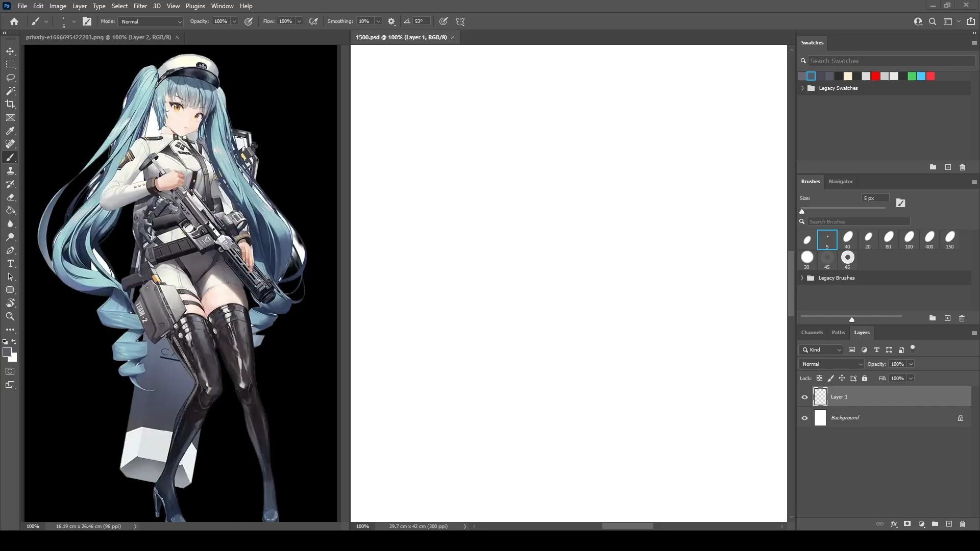Select the Zoom tool
980x551 pixels.
pyautogui.click(x=10, y=316)
